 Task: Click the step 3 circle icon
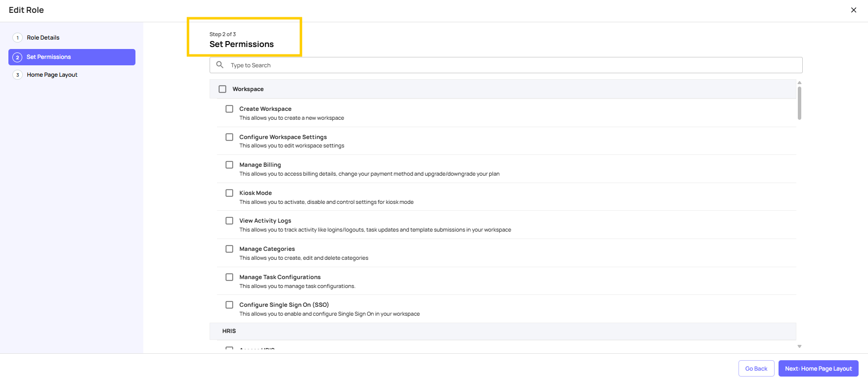click(18, 75)
